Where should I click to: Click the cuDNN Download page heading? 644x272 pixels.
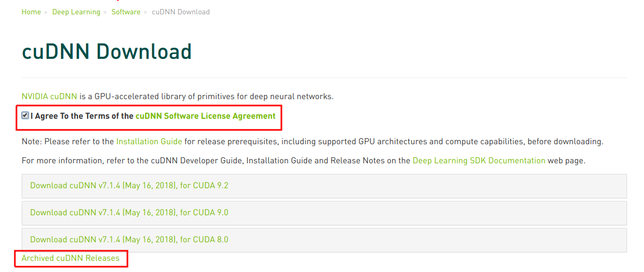(x=107, y=52)
